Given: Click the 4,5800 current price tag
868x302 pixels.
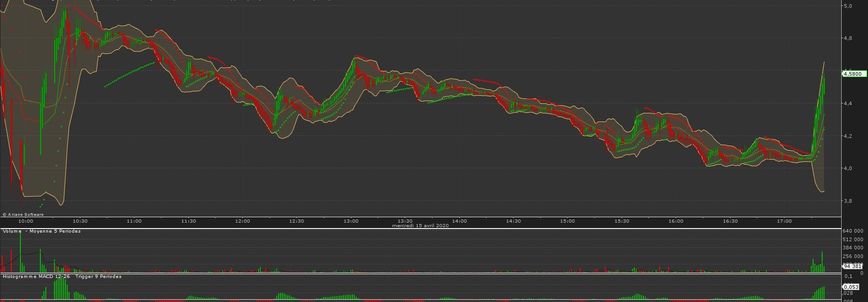Looking at the screenshot, I should point(854,74).
